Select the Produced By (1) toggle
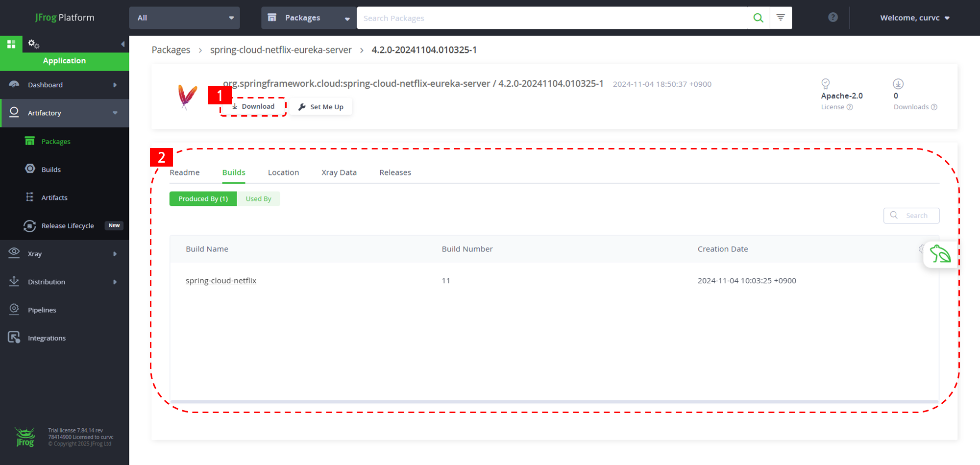 click(203, 198)
